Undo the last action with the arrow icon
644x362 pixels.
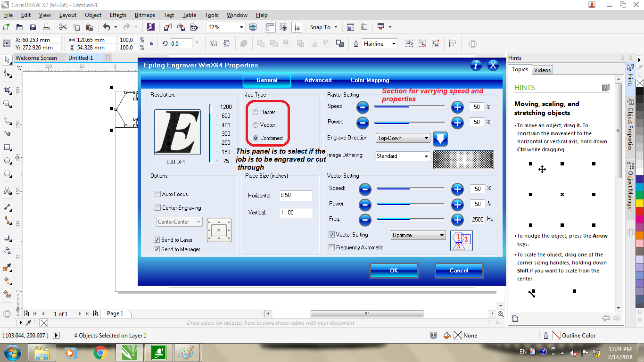107,27
